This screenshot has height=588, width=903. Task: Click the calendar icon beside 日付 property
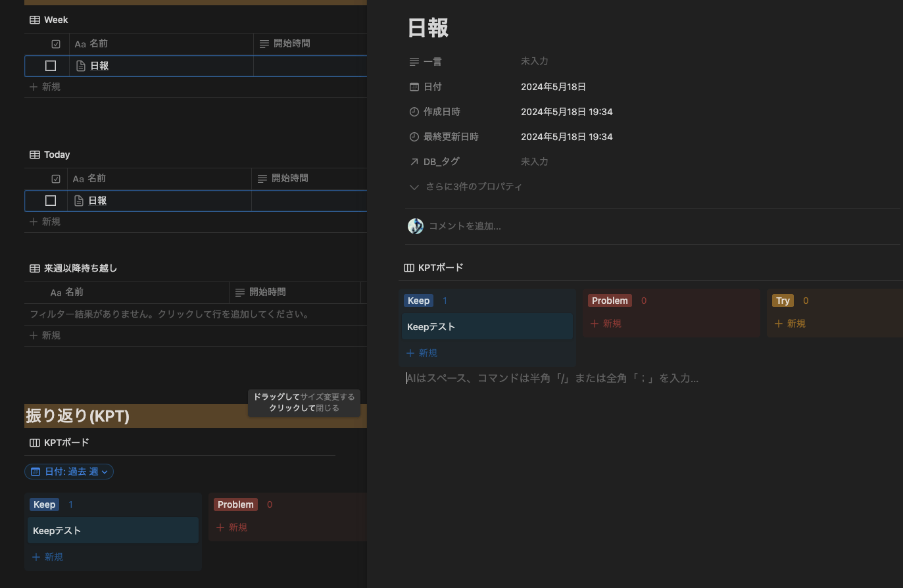414,86
